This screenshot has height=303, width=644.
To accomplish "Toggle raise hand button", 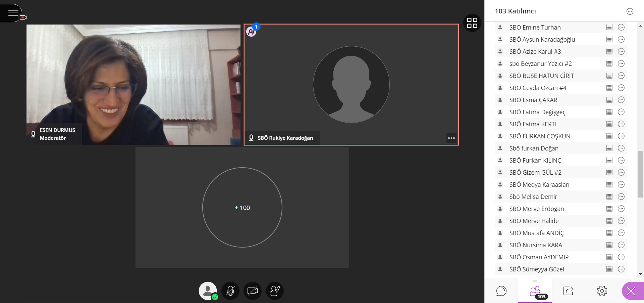I will coord(275,291).
